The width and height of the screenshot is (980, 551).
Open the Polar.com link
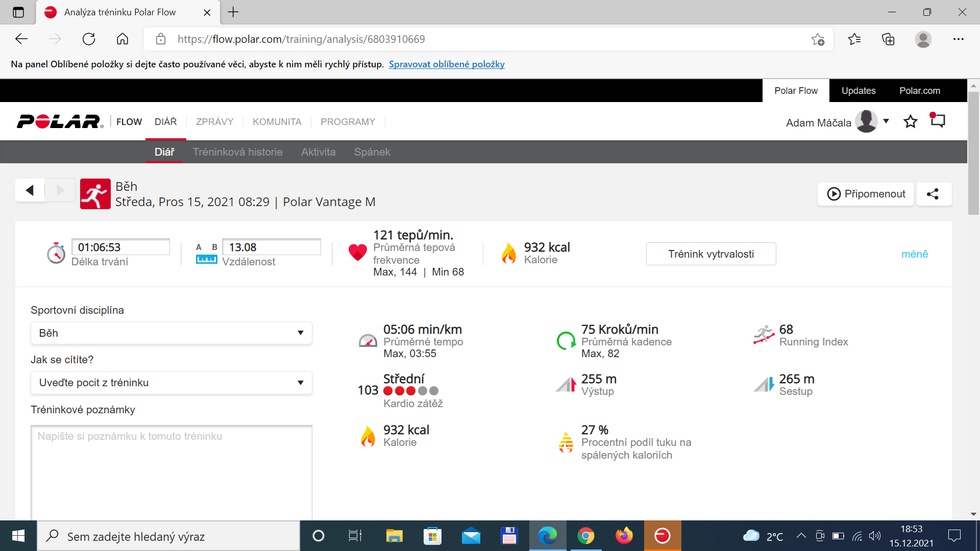920,91
